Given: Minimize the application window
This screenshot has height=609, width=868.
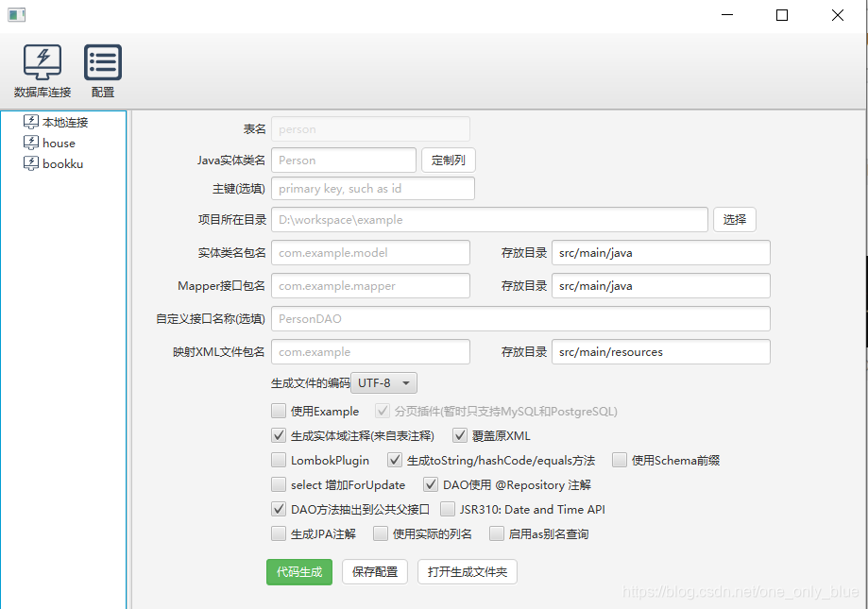Looking at the screenshot, I should tap(727, 15).
